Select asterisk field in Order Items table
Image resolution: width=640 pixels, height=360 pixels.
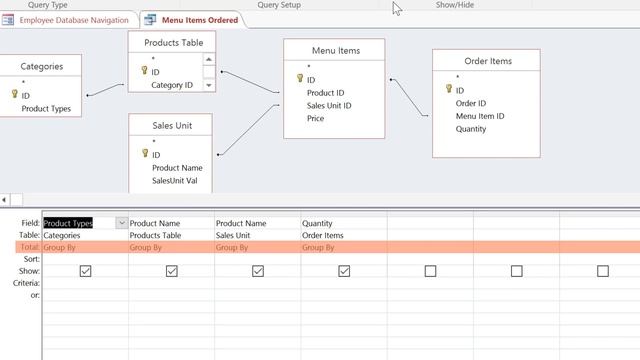458,77
